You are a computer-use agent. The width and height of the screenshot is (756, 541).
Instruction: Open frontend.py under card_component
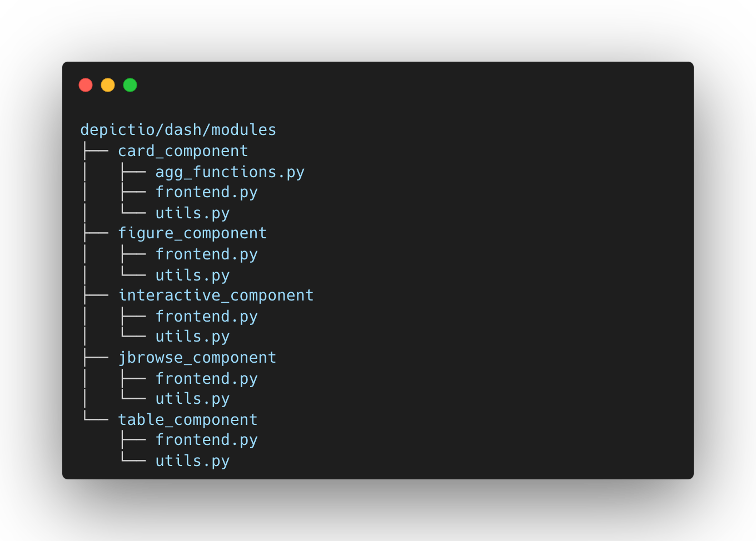(x=206, y=192)
